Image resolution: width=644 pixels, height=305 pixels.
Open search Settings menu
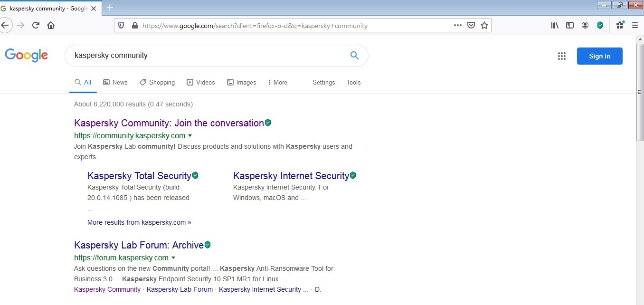point(324,82)
